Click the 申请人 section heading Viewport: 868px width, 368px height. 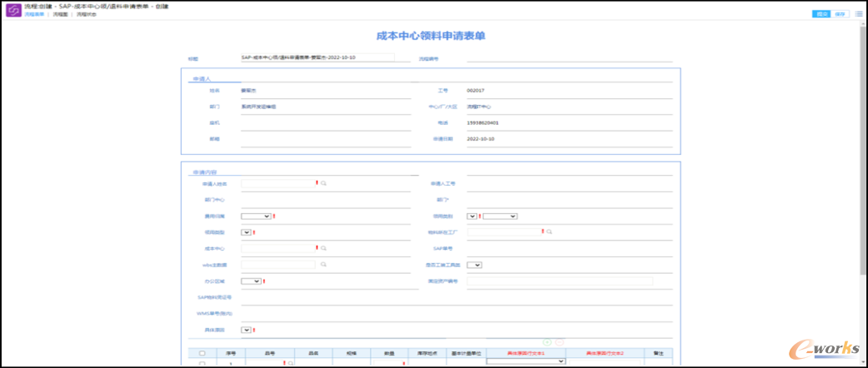click(x=202, y=80)
